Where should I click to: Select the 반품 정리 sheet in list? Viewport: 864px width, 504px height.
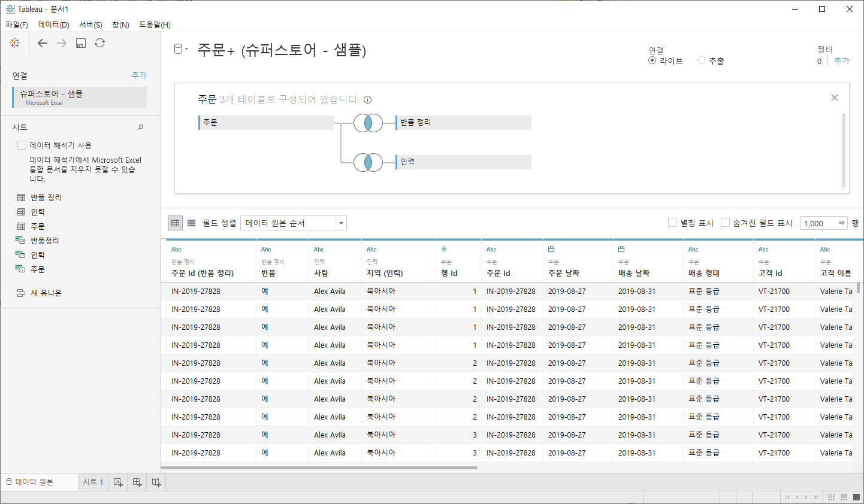[x=40, y=198]
